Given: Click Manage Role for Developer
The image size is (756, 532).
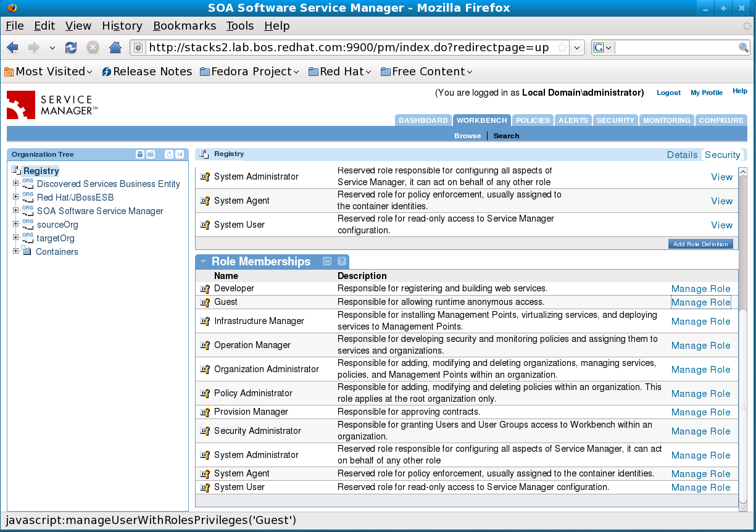Looking at the screenshot, I should coord(700,288).
